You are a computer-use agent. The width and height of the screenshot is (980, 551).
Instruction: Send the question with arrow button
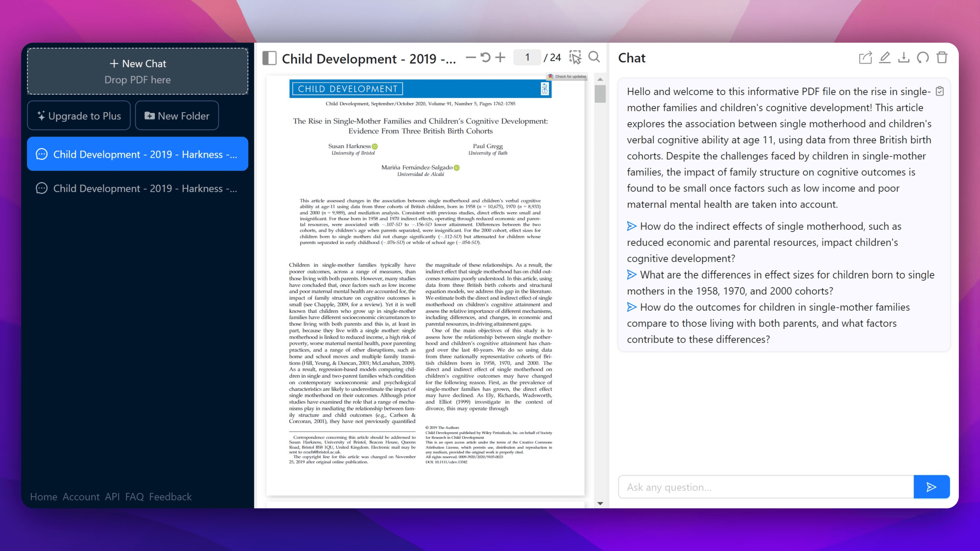click(x=931, y=487)
